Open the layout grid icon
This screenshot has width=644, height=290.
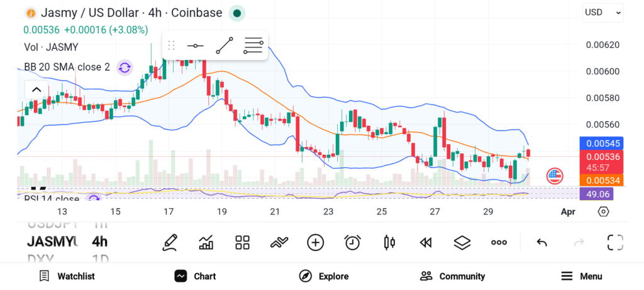tap(242, 242)
